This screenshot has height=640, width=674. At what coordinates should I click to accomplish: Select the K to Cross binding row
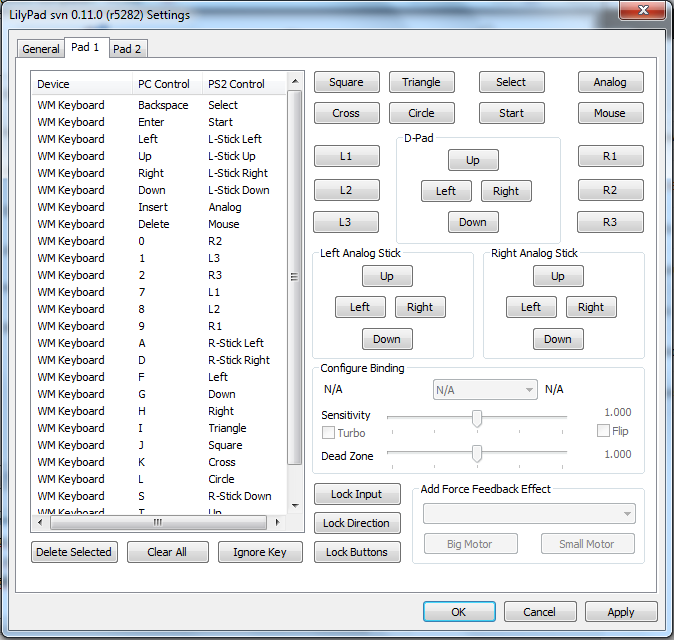[x=159, y=462]
